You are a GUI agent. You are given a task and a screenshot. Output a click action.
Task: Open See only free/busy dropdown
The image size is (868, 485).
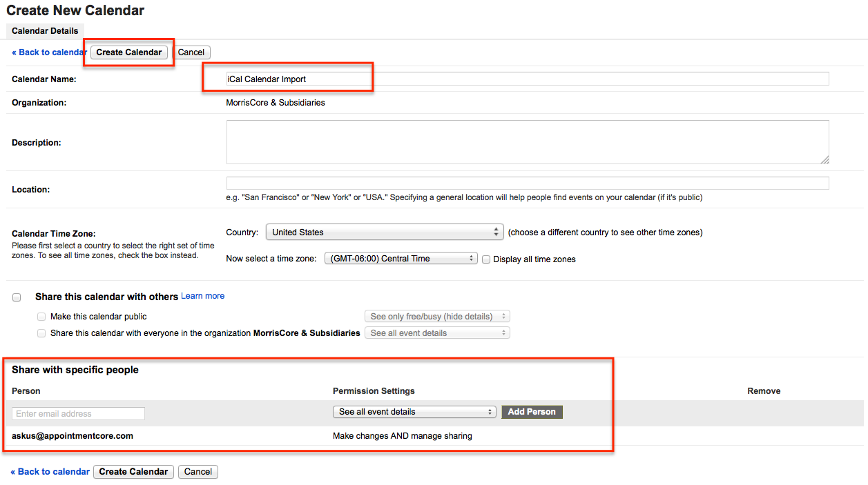tap(437, 317)
